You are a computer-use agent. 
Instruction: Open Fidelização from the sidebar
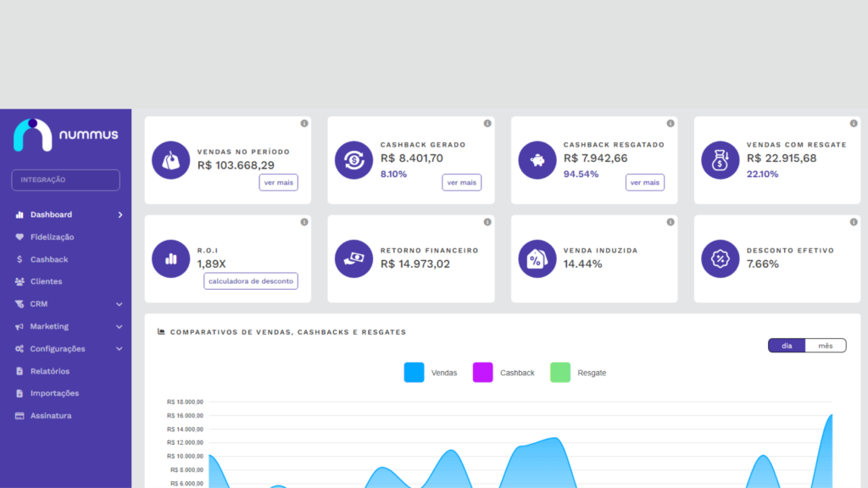[x=52, y=237]
